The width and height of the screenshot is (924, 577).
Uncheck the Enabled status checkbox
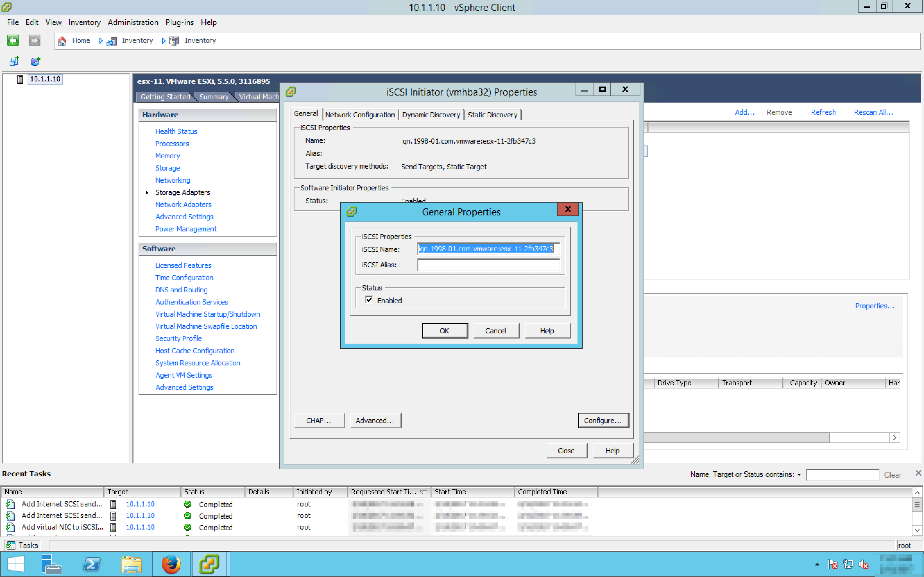pos(369,300)
